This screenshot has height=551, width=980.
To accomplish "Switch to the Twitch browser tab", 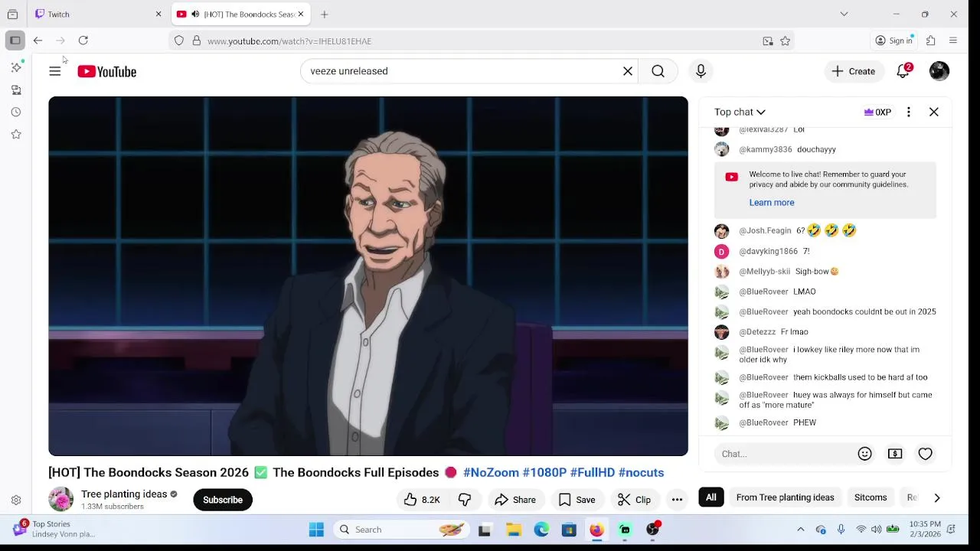I will [92, 14].
